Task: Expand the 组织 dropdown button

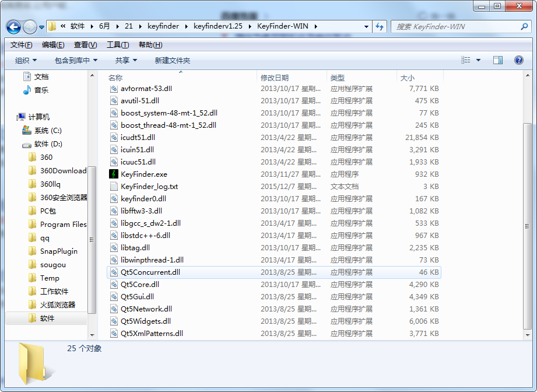Action: [x=26, y=60]
